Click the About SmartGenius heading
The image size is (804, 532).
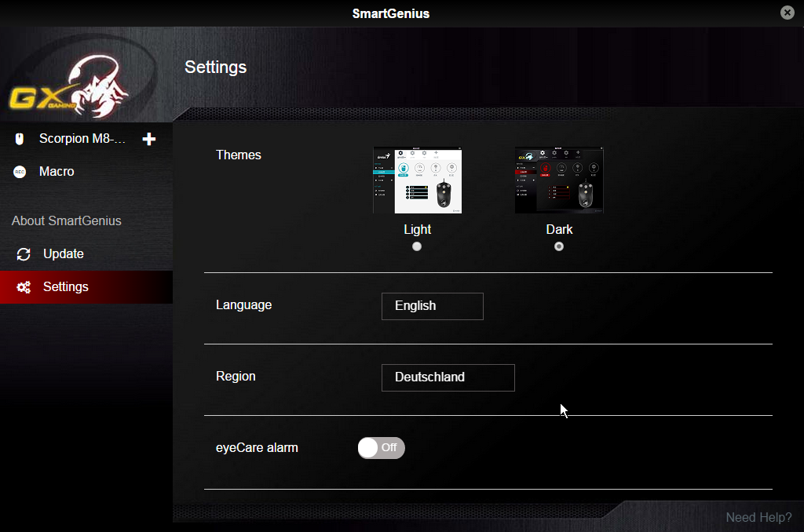click(67, 221)
